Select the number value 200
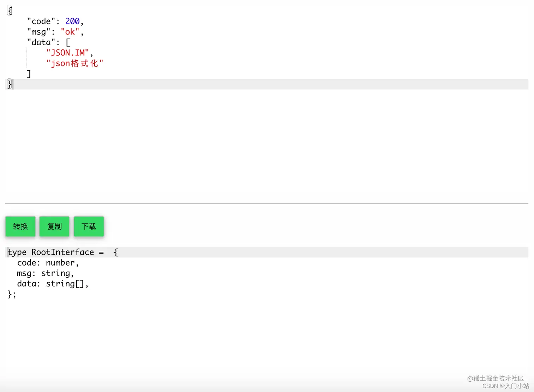Image resolution: width=534 pixels, height=392 pixels. [x=72, y=21]
